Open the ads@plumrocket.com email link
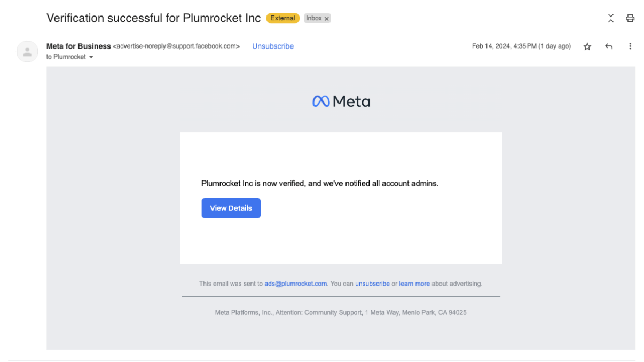This screenshot has width=644, height=362. pyautogui.click(x=295, y=284)
